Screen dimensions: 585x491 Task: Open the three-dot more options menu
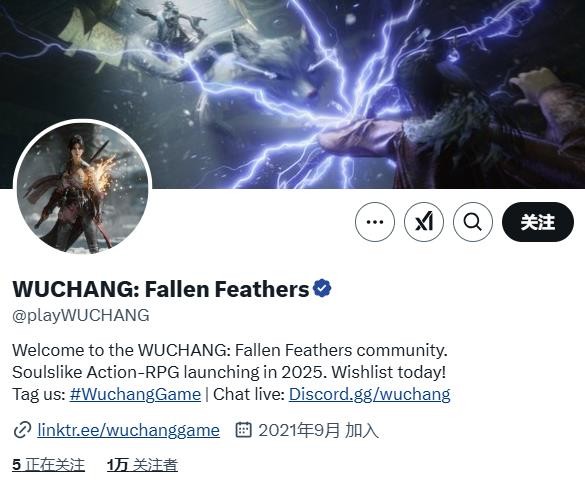pos(375,222)
